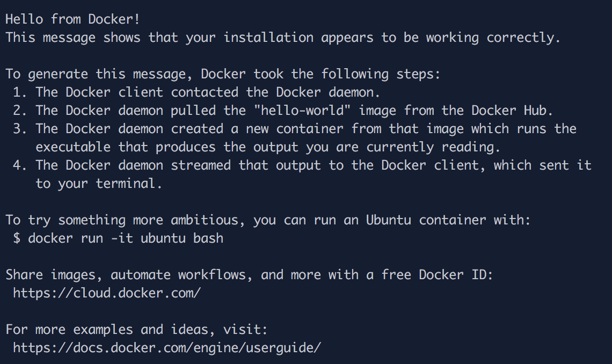
Task: Click the "Share images, automate workflows" line
Action: click(x=250, y=274)
